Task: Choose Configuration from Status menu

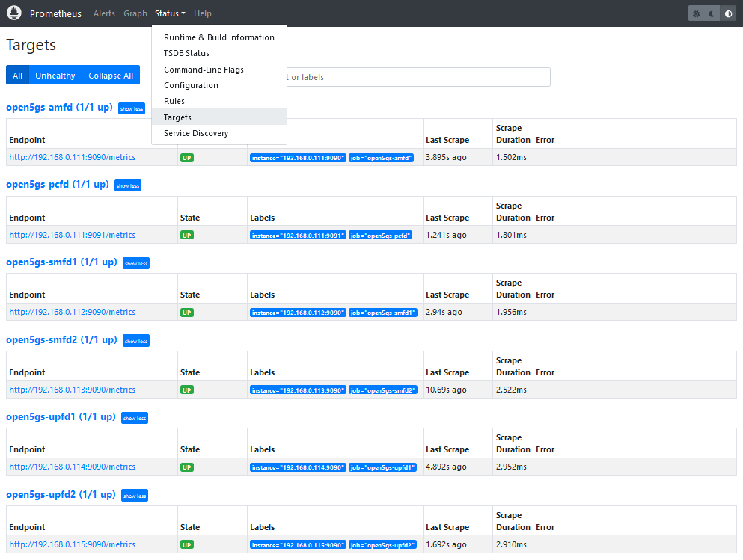Action: click(219, 85)
